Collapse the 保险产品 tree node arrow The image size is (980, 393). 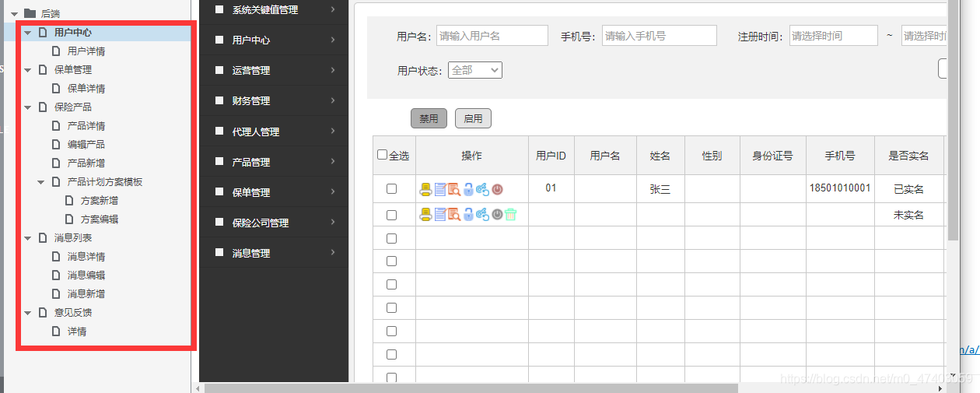click(27, 107)
